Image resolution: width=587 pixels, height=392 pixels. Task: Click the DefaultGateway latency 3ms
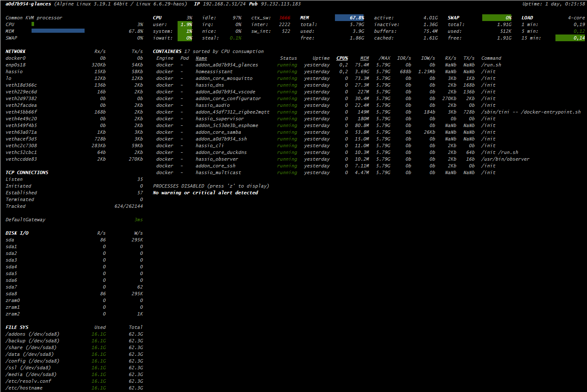coord(139,220)
